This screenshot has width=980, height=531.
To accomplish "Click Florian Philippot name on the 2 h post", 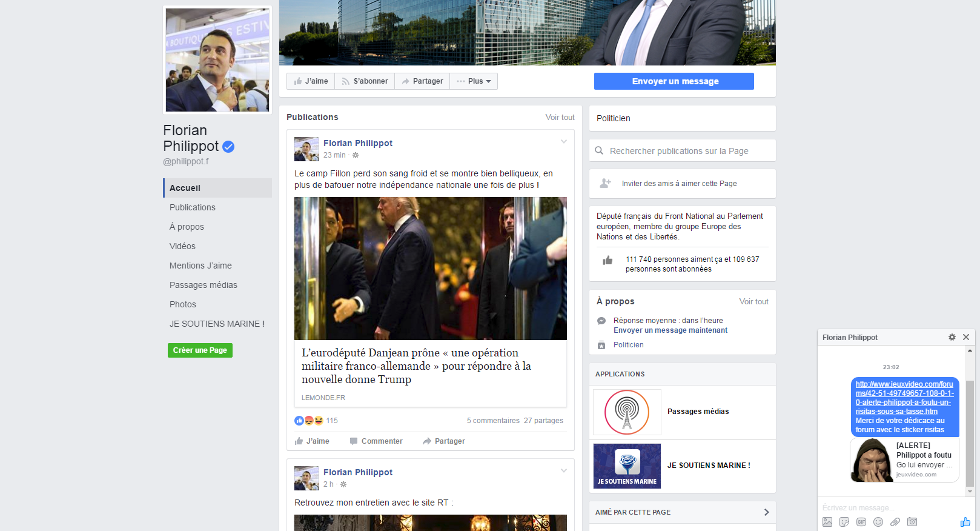I will point(358,472).
